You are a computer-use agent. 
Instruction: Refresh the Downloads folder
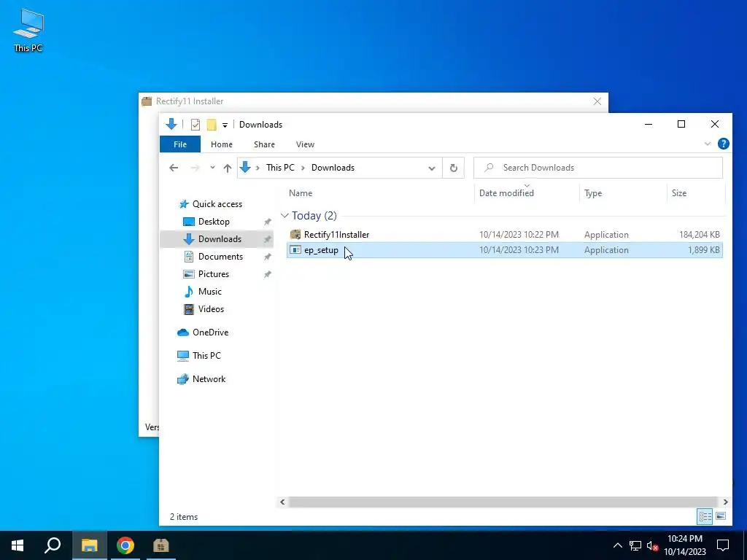[x=454, y=168]
